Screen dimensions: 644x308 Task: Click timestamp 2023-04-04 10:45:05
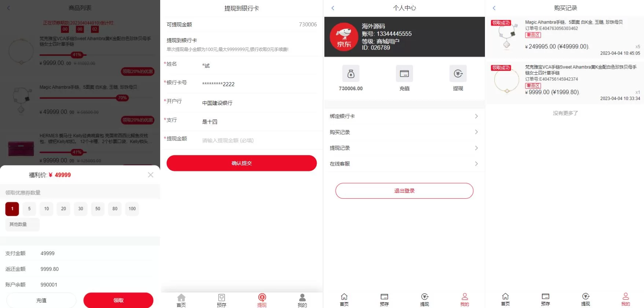pos(620,53)
